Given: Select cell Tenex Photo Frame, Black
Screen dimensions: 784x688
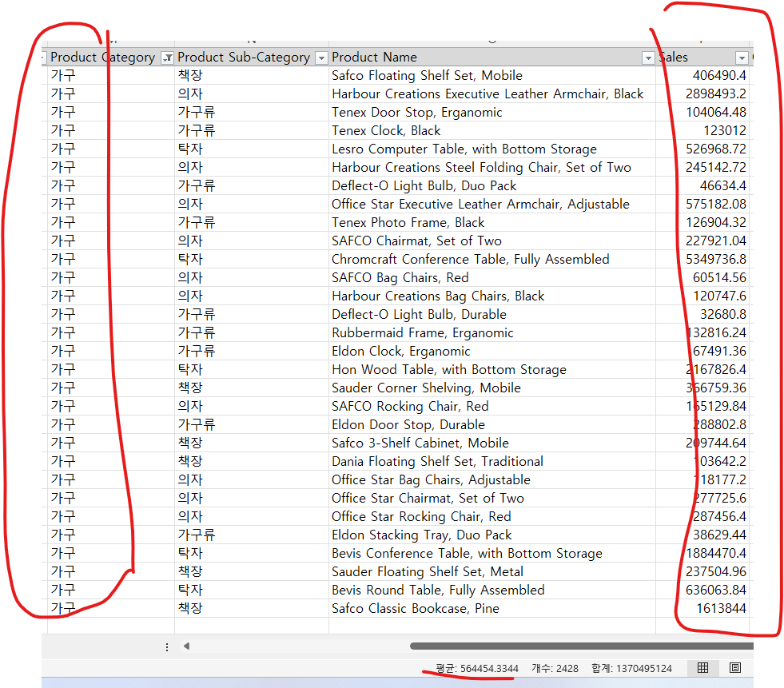Looking at the screenshot, I should [492, 222].
